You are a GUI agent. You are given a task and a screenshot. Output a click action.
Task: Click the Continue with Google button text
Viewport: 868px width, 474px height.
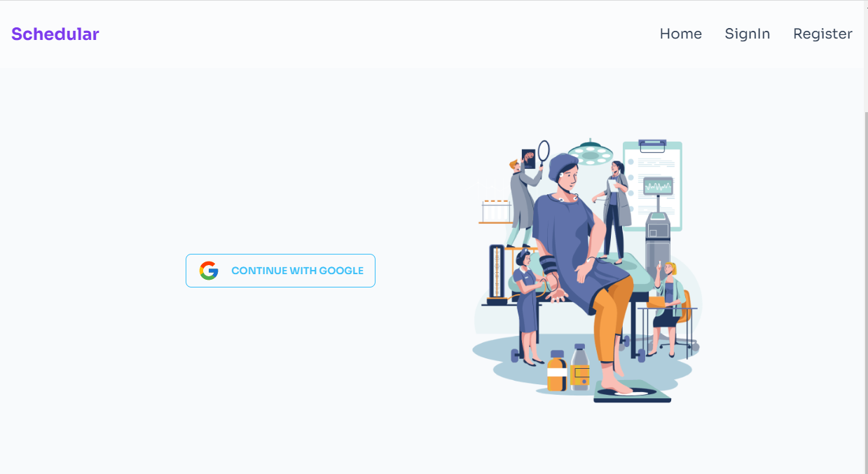297,271
